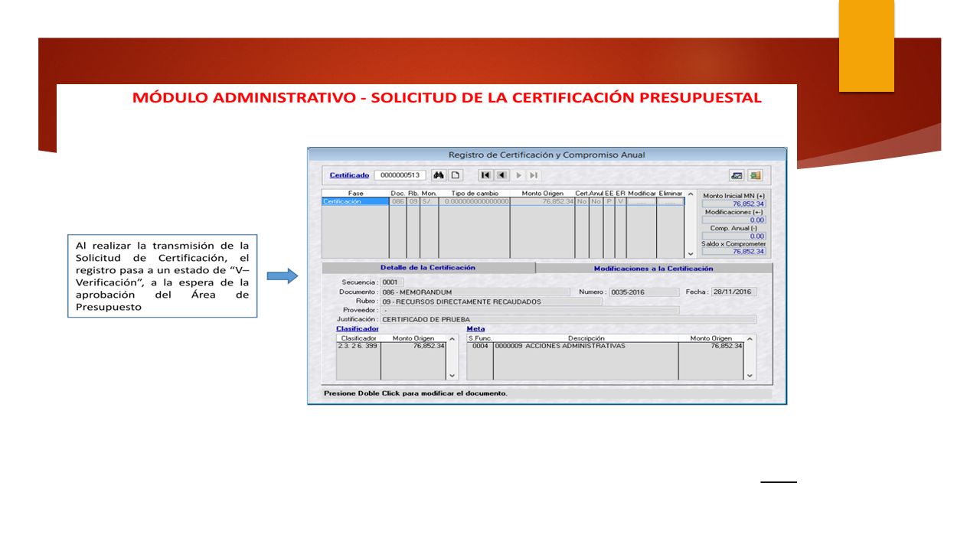This screenshot has height=551, width=980.
Task: Click the ER state cell showing V
Action: [621, 201]
